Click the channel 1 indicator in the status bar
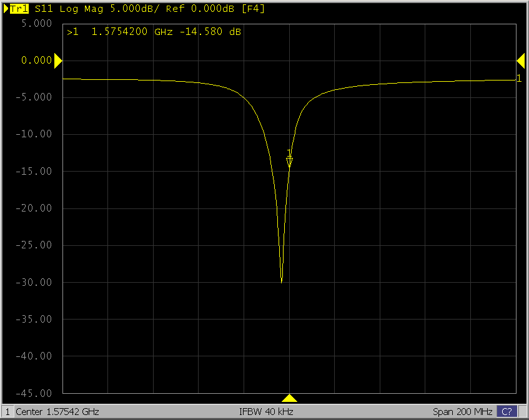Image resolution: width=529 pixels, height=420 pixels. [7, 412]
